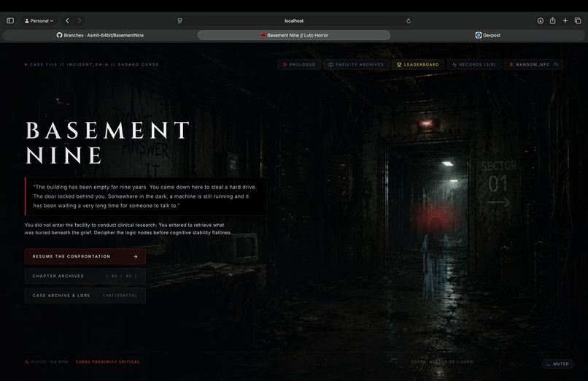Open the Prologue nav button
This screenshot has height=381, width=588.
tap(299, 64)
